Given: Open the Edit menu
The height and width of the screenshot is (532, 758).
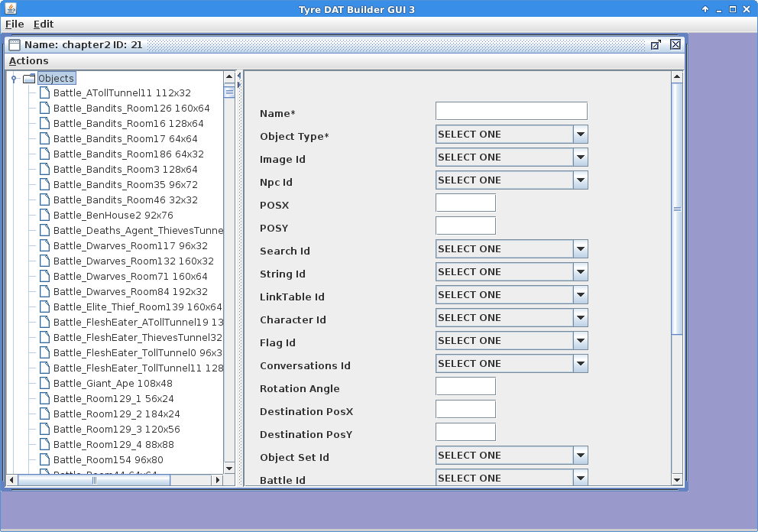Looking at the screenshot, I should [44, 24].
